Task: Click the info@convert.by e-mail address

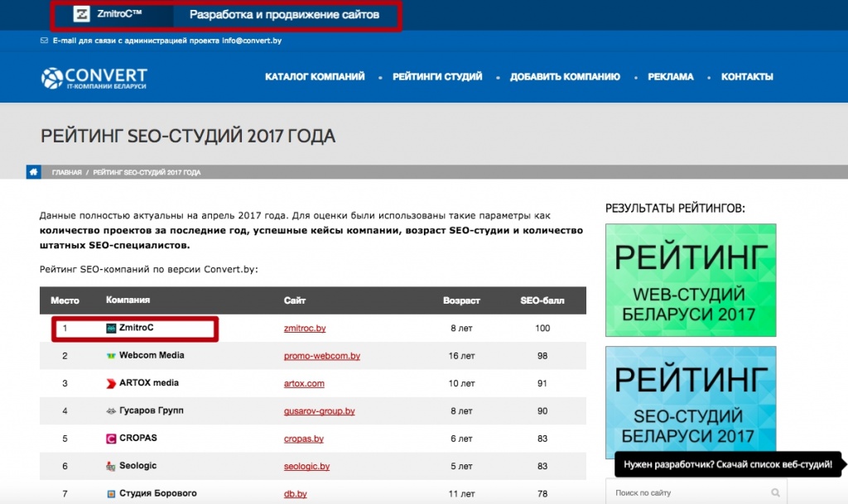Action: click(x=252, y=41)
